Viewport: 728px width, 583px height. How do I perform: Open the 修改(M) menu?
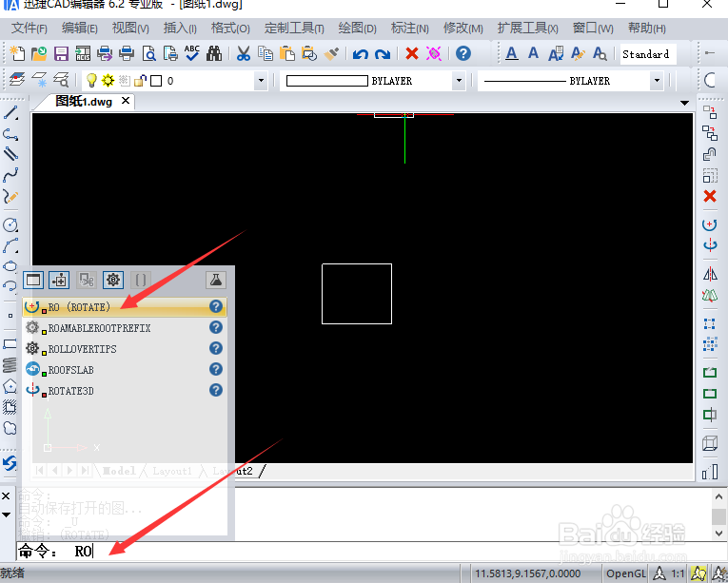pos(462,29)
